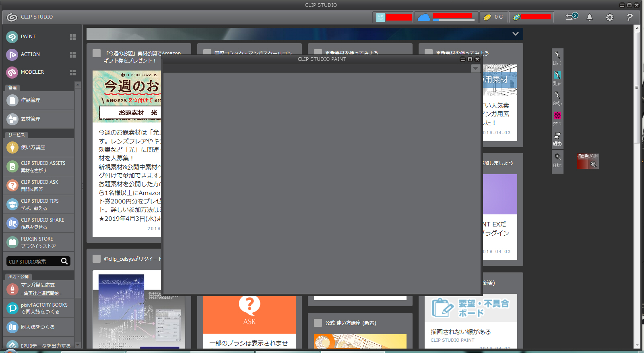Image resolution: width=644 pixels, height=353 pixels.
Task: Open 素材管理 (materials management)
Action: [38, 119]
